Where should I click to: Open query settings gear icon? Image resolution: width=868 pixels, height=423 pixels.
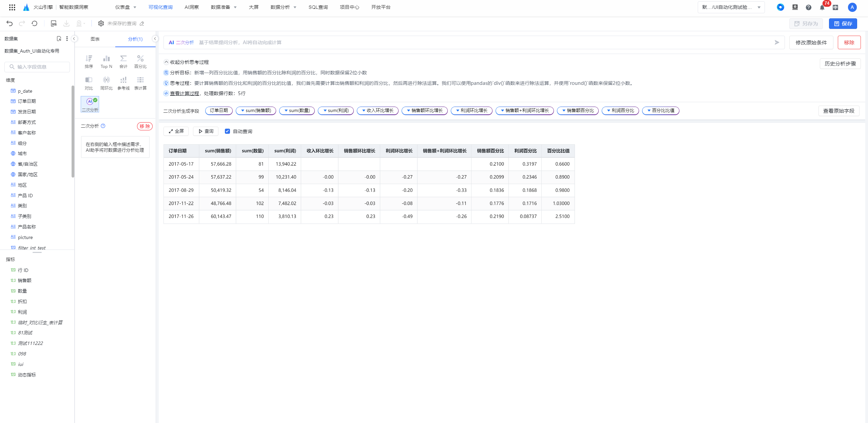point(101,23)
